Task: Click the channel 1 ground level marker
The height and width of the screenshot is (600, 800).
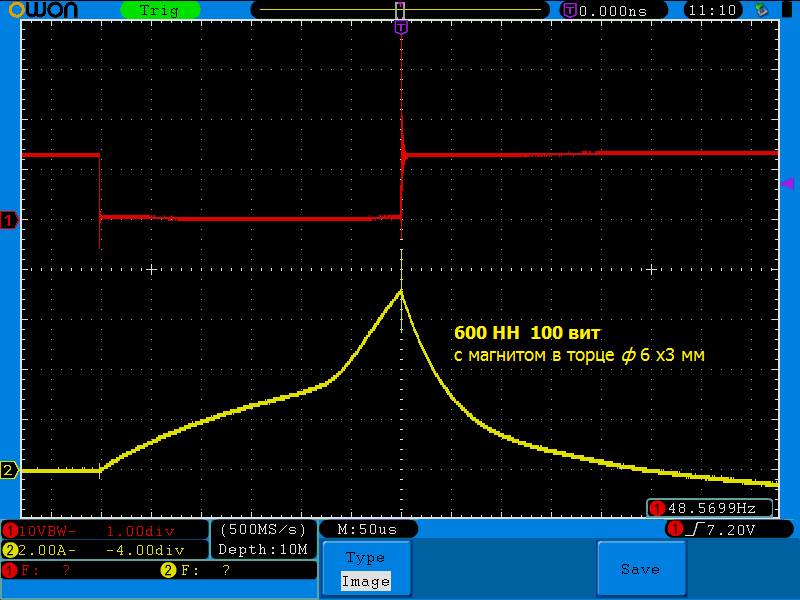Action: [x=9, y=220]
